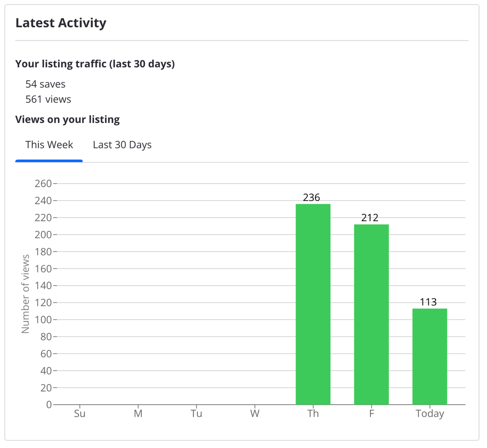Click the 212 value label
The height and width of the screenshot is (448, 487).
(370, 218)
